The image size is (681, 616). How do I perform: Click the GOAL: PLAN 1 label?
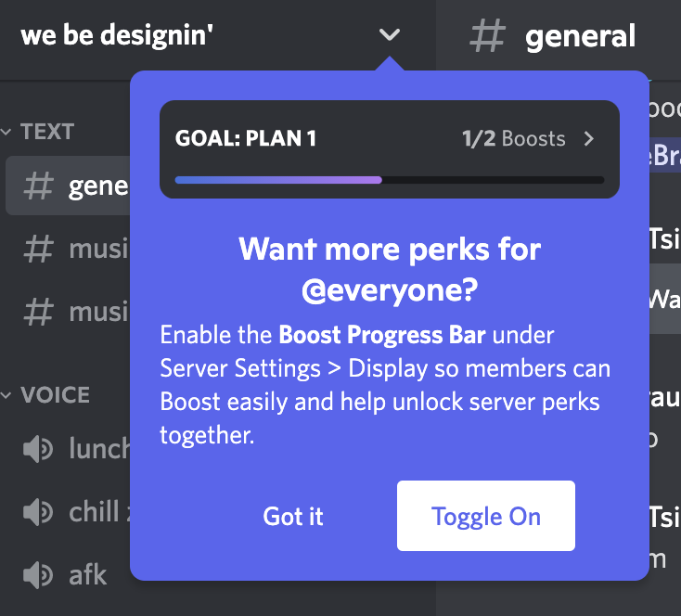pos(245,138)
